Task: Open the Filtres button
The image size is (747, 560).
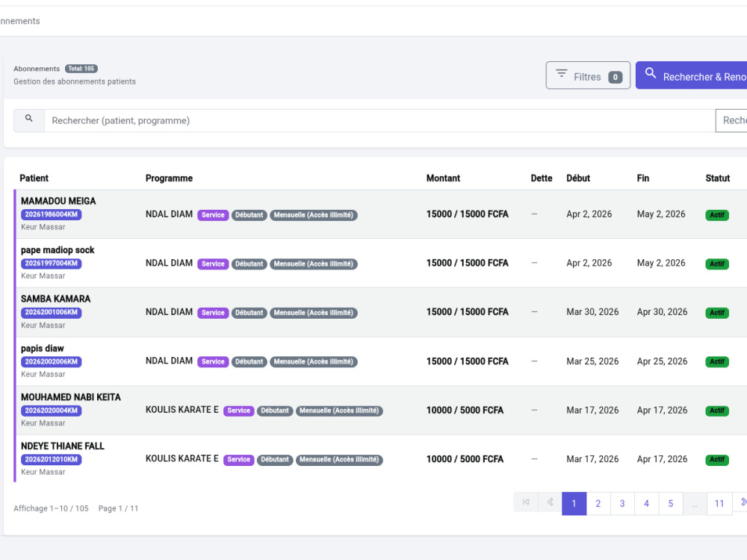Action: (588, 75)
